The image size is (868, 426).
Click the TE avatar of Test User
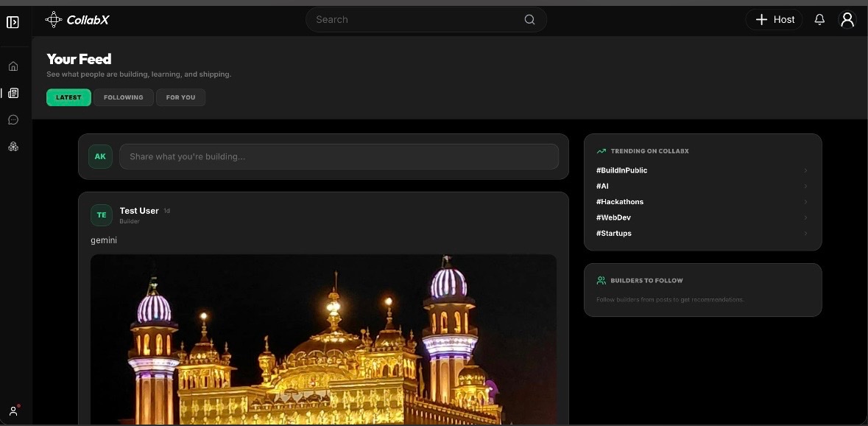102,215
